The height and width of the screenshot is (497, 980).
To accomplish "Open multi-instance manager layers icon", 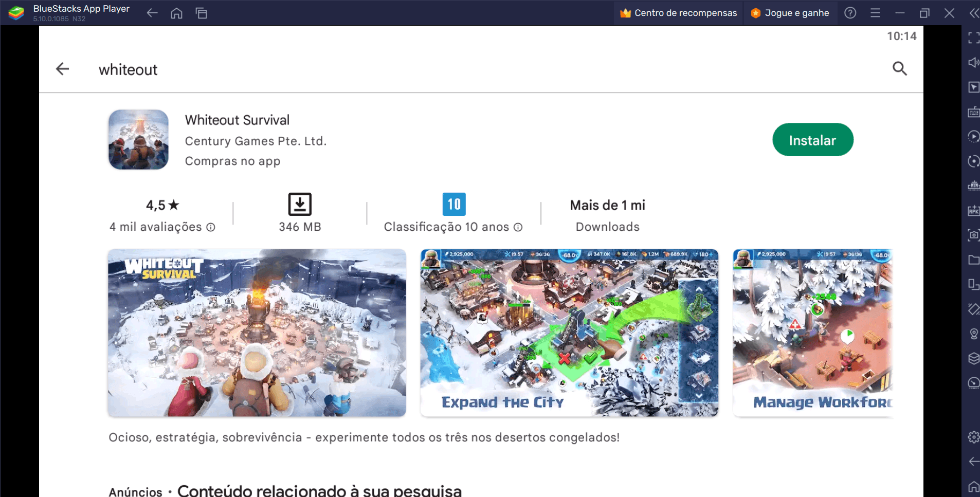I will pos(973,358).
